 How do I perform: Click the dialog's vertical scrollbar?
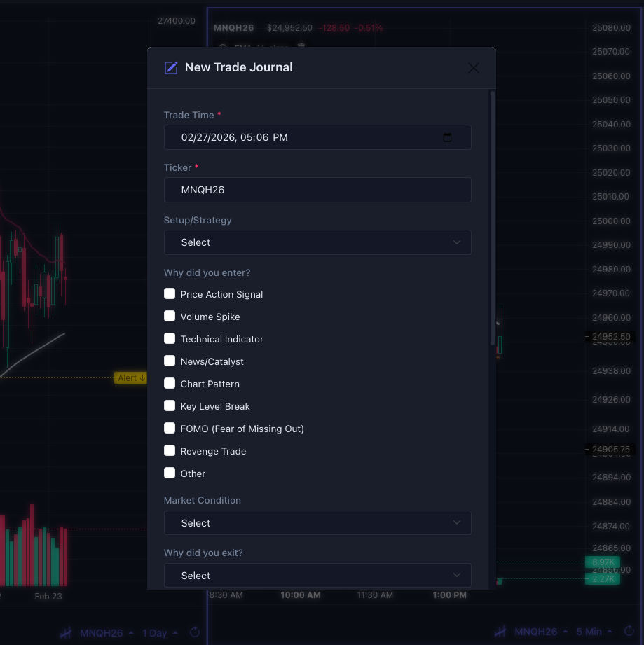[493, 218]
